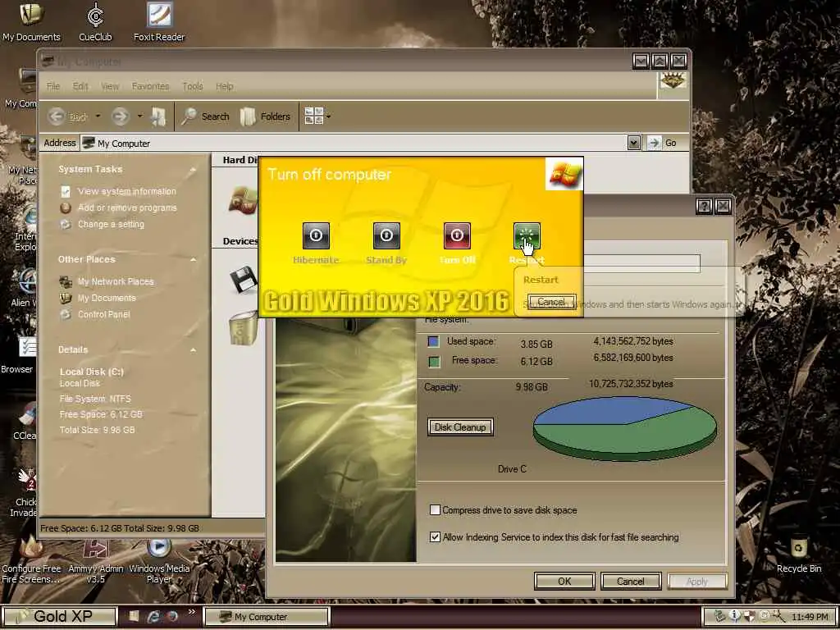Toggle the Folders pane button

265,116
